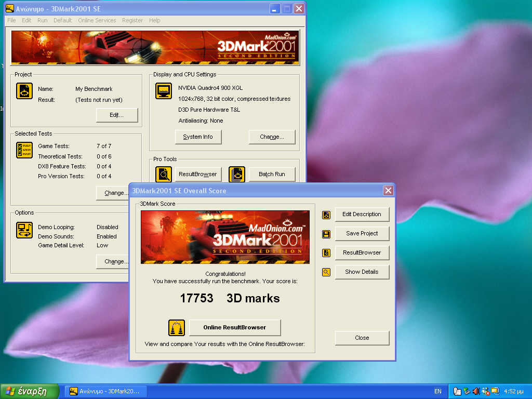The image size is (532, 399).
Task: Click the 3DMark2001 banner in score dialog
Action: [x=225, y=237]
